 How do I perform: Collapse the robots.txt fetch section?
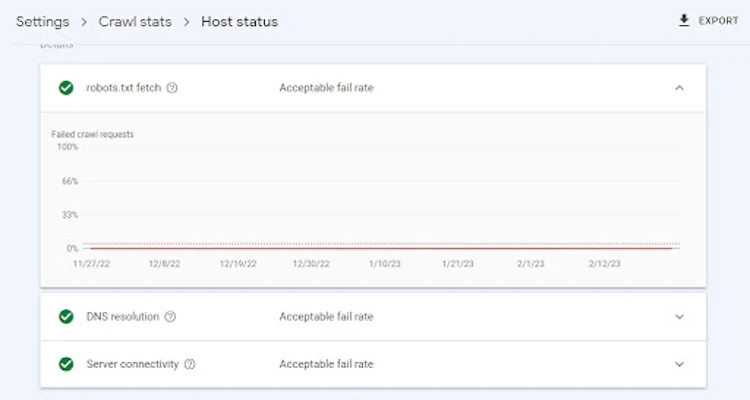click(679, 88)
